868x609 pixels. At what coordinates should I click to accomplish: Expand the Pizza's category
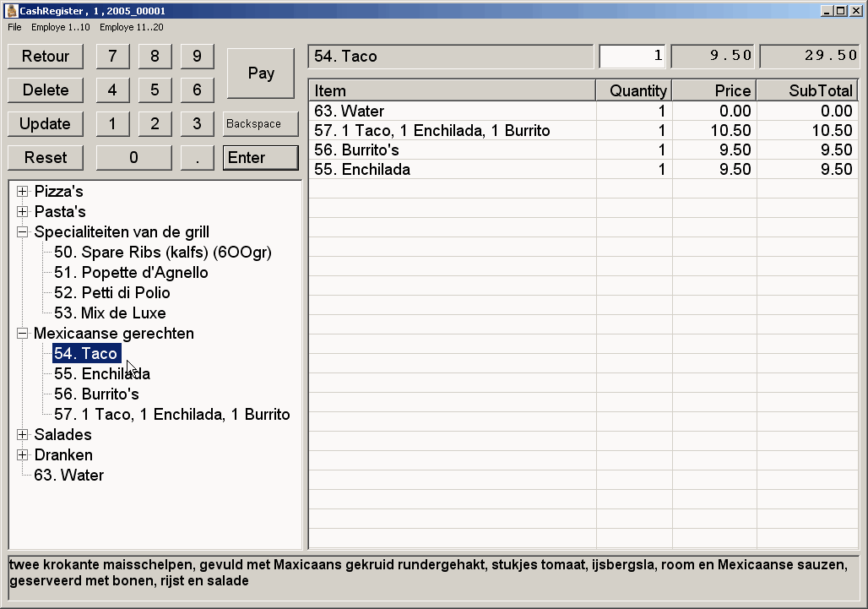[x=22, y=192]
